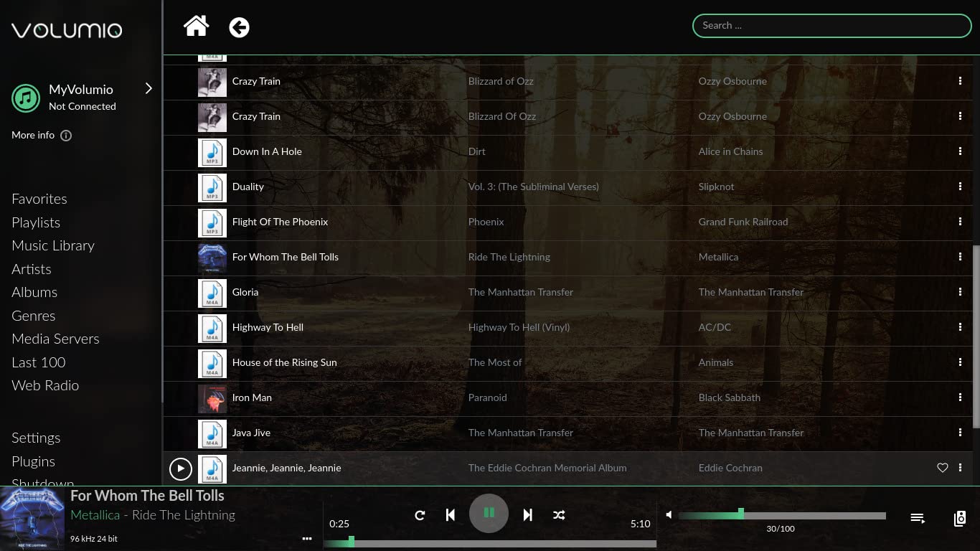
Task: Click the song list vertical scrollbar
Action: coord(976,336)
